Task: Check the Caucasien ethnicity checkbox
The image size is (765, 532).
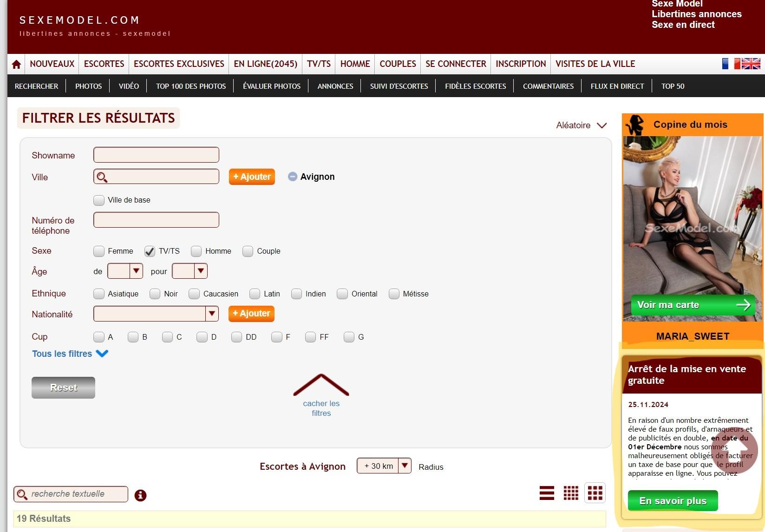Action: pyautogui.click(x=194, y=294)
